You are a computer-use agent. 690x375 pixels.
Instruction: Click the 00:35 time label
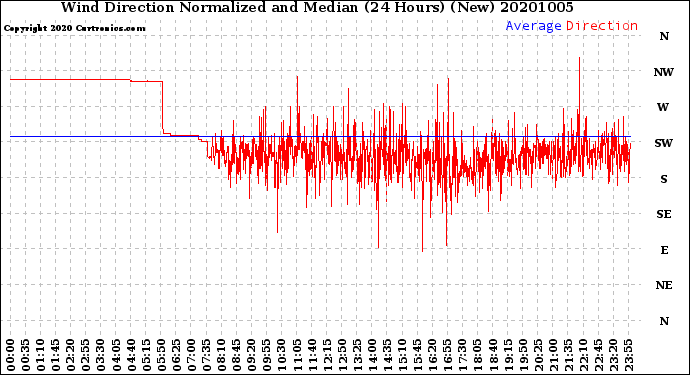click(26, 355)
